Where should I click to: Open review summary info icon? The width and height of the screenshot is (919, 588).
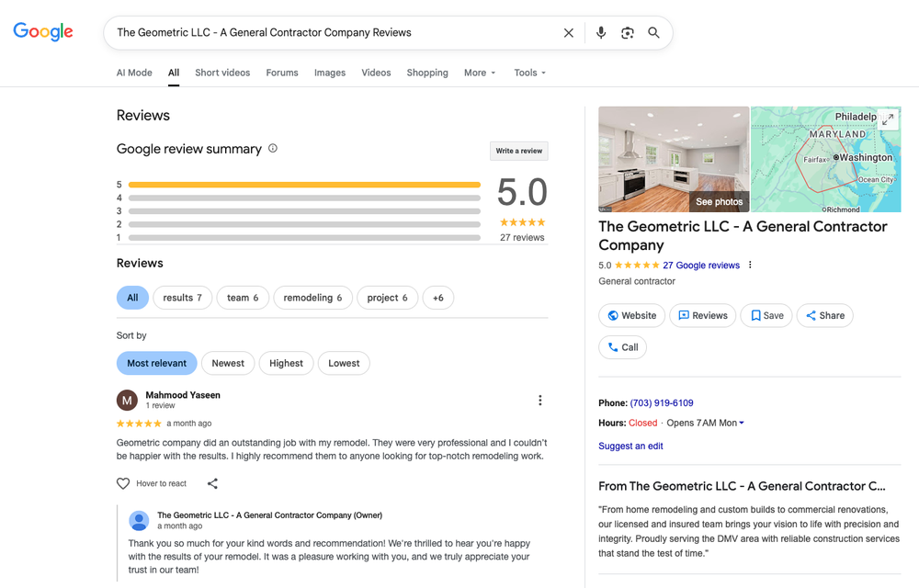(273, 148)
